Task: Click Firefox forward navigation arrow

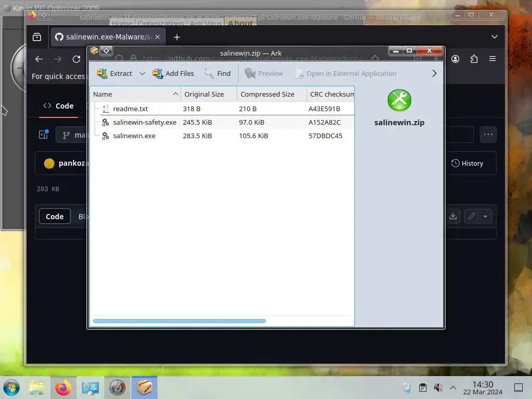Action: (58, 59)
